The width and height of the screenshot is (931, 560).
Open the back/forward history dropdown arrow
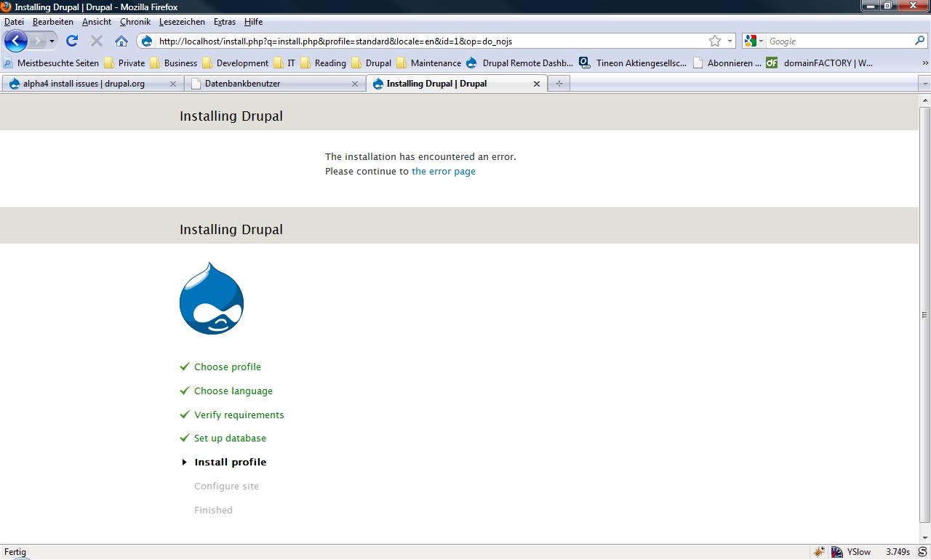click(x=52, y=41)
